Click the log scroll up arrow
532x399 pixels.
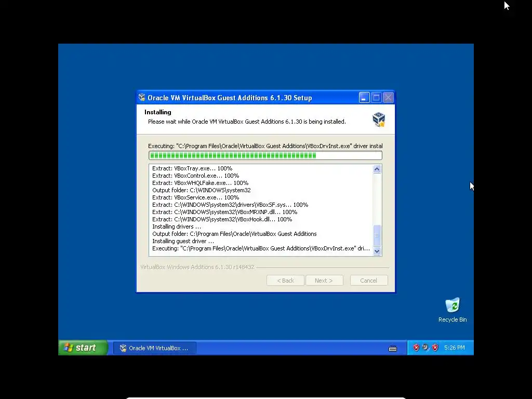377,169
